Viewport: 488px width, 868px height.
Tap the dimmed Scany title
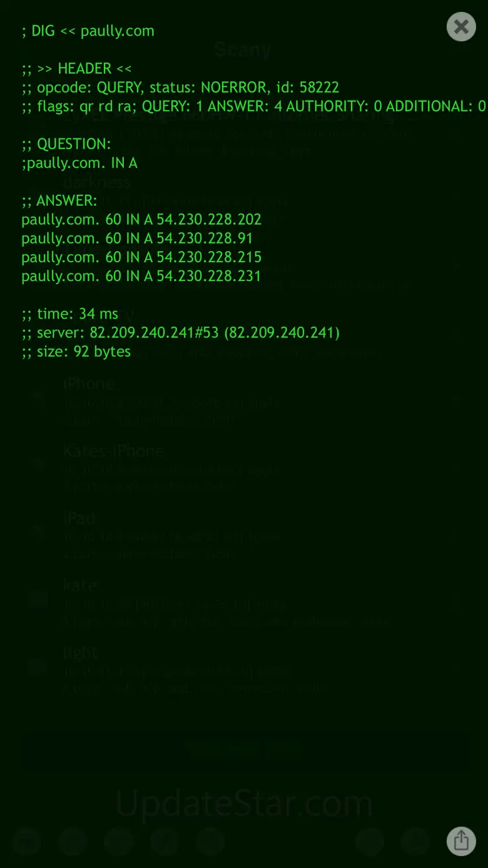point(243,50)
